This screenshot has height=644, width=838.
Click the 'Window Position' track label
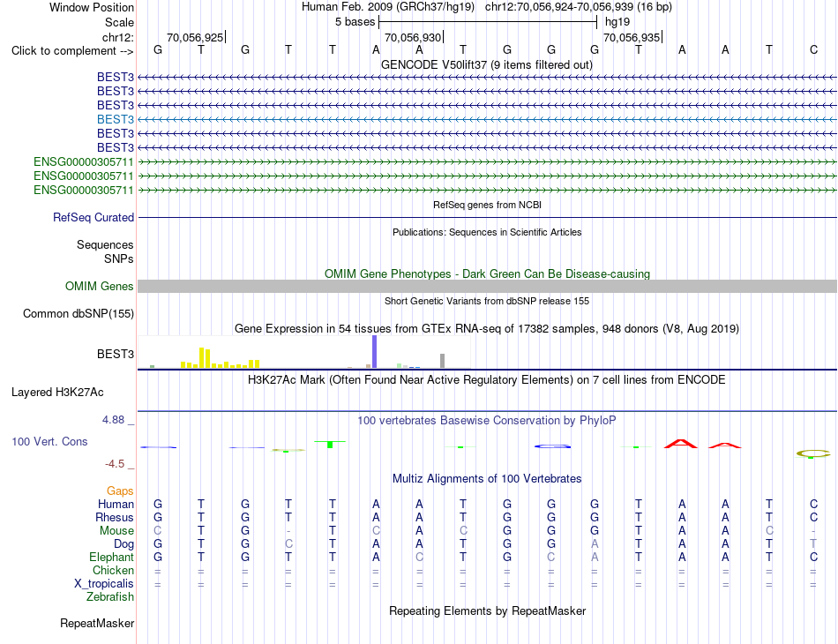(x=92, y=7)
